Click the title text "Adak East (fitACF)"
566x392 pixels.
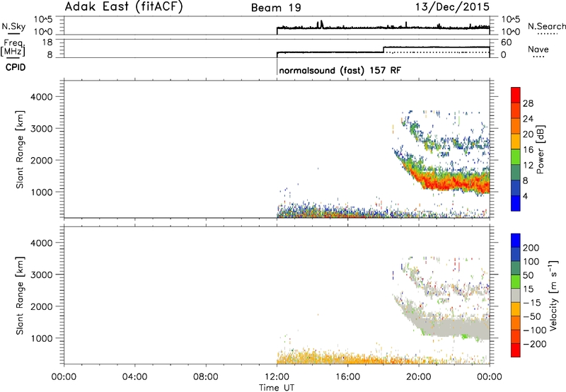(x=123, y=7)
